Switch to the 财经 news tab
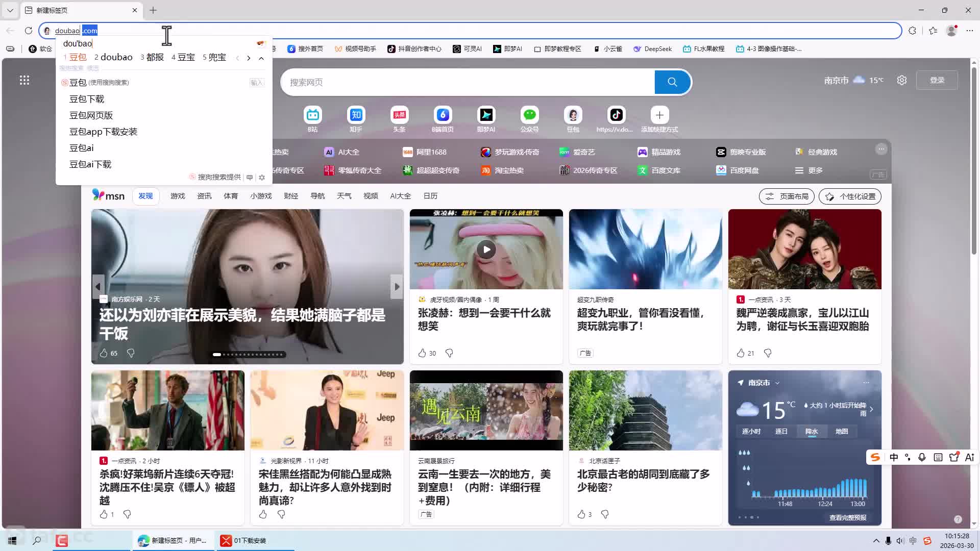Viewport: 980px width, 551px height. click(x=291, y=196)
